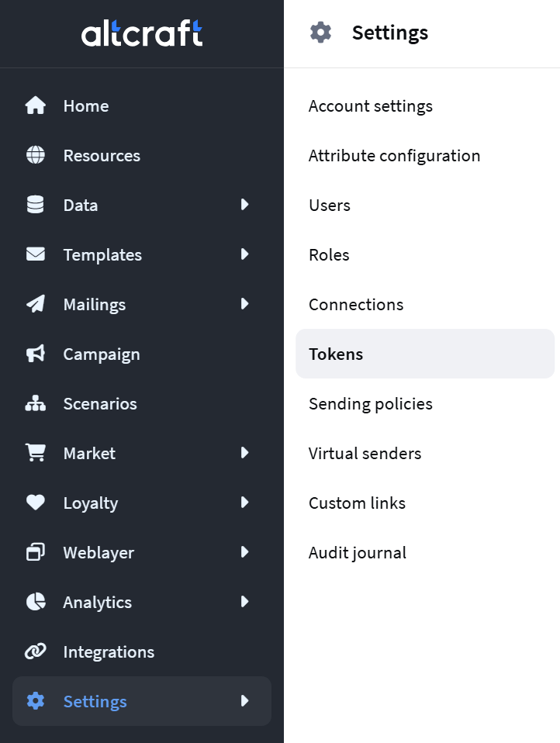Select the Mailings paper plane icon

click(36, 304)
